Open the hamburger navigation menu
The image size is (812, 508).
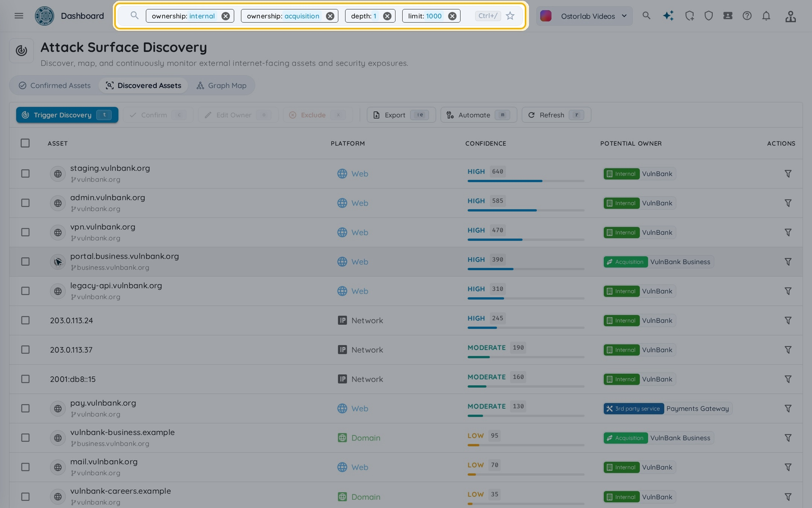19,16
